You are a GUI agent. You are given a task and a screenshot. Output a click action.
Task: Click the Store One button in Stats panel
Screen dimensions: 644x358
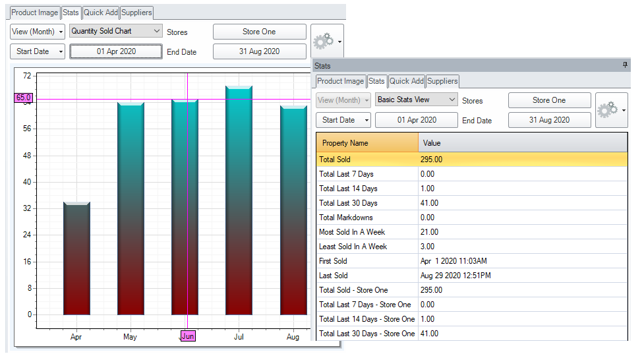coord(549,100)
